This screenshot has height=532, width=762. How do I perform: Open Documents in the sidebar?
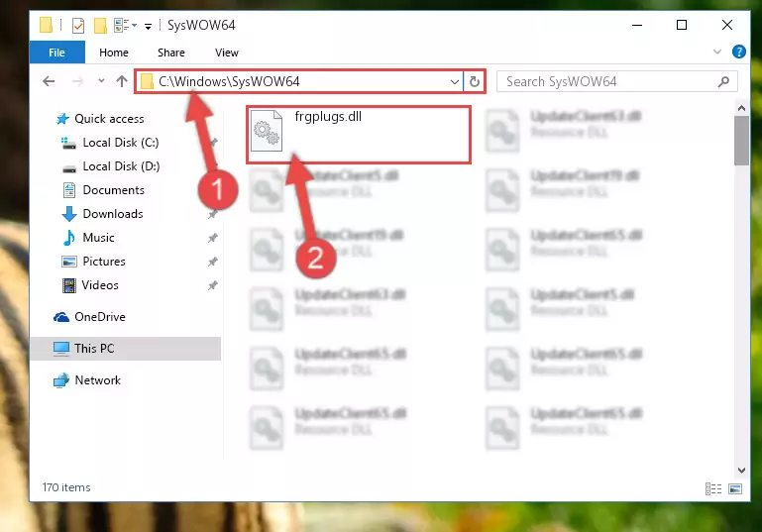[113, 190]
